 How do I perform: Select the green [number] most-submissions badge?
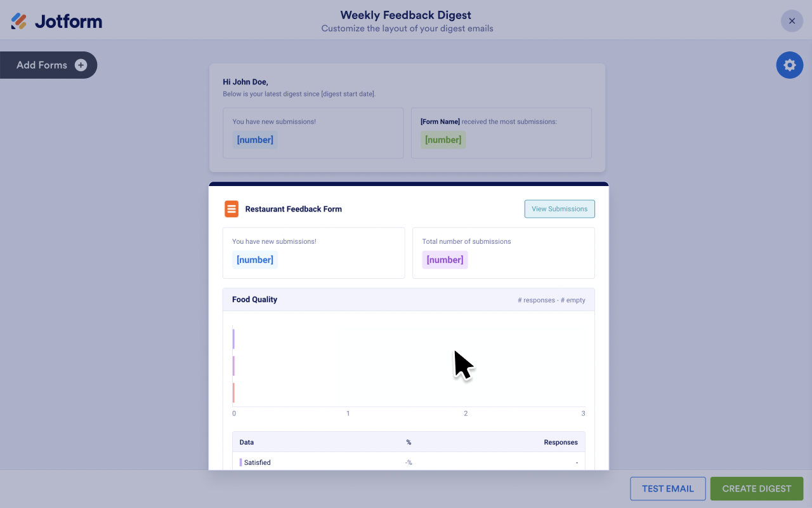pyautogui.click(x=443, y=140)
